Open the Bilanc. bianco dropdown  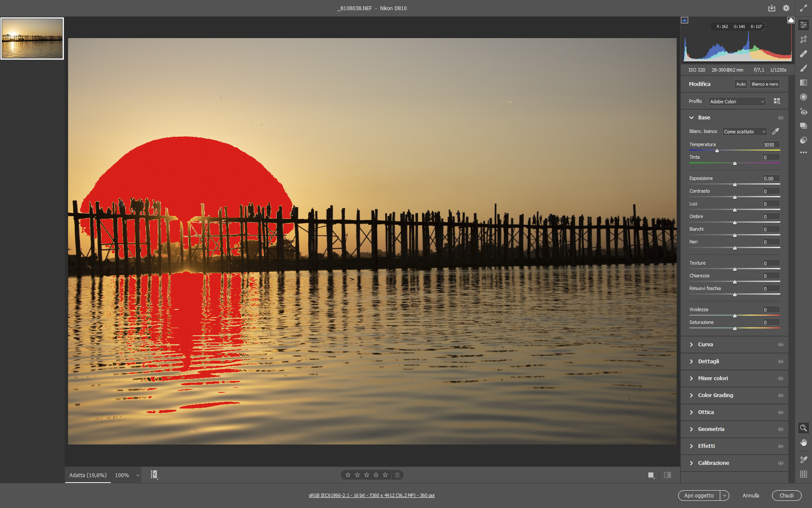coord(744,132)
